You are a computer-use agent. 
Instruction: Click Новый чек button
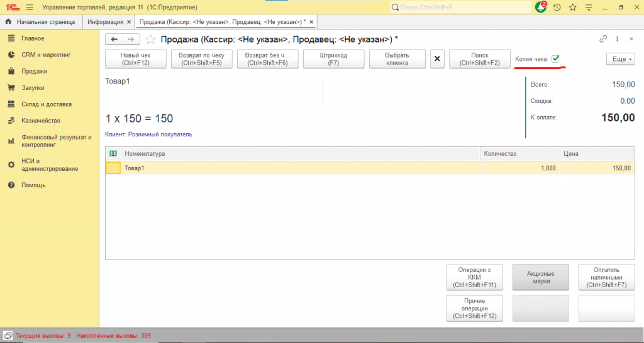(136, 59)
